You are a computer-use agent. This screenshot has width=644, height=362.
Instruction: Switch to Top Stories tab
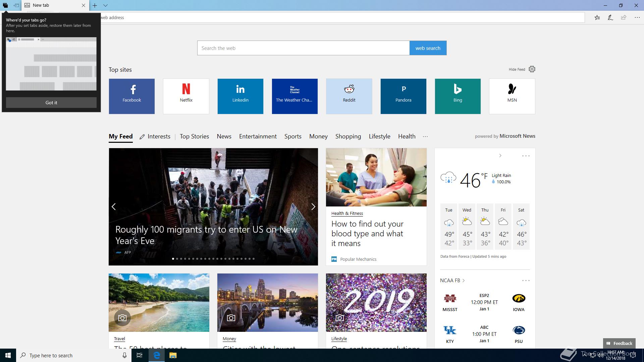point(194,136)
